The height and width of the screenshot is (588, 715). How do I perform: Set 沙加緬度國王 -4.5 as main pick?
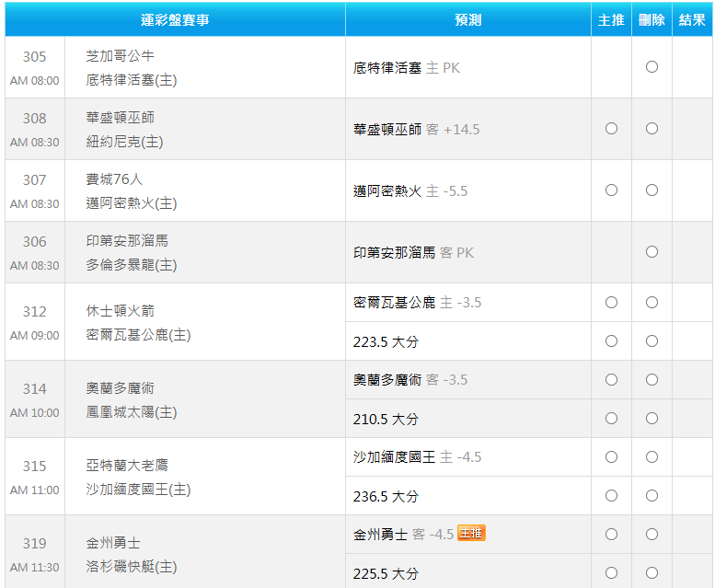pos(611,456)
